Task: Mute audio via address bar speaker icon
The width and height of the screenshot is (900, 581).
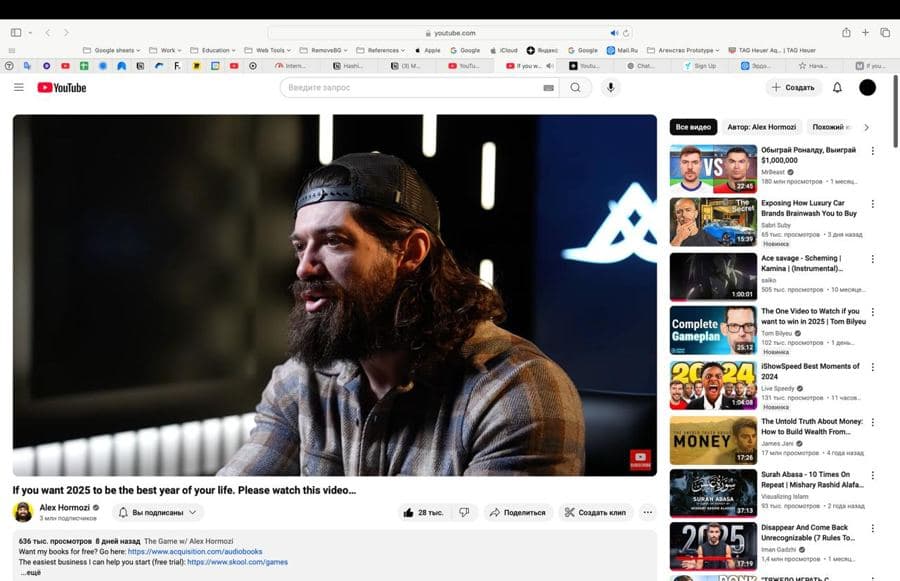Action: pyautogui.click(x=614, y=33)
